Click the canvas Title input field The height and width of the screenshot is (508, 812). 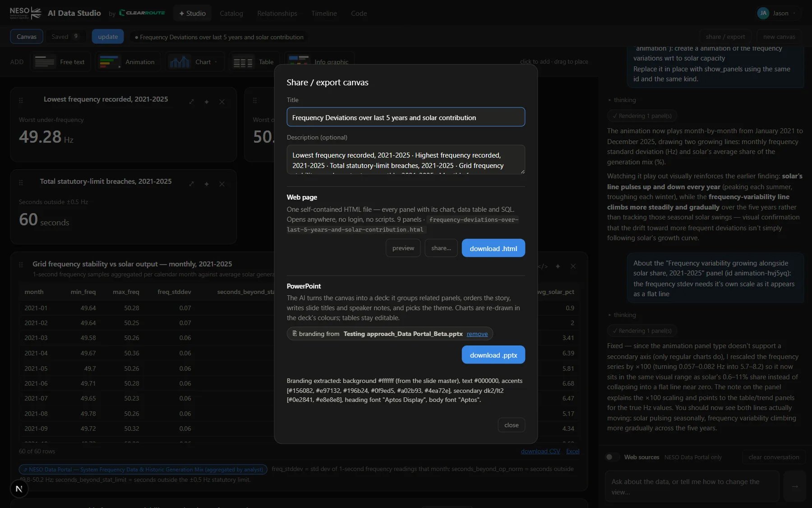pyautogui.click(x=406, y=117)
